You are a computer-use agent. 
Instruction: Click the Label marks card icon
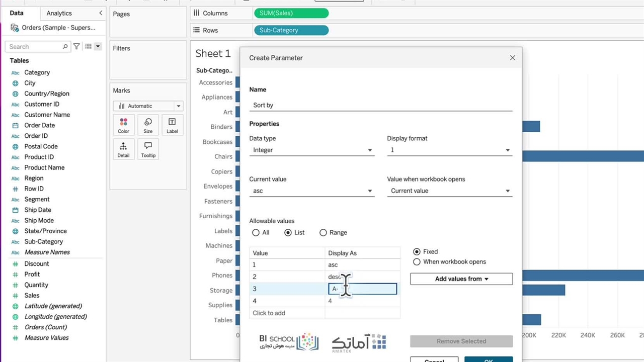coord(172,125)
